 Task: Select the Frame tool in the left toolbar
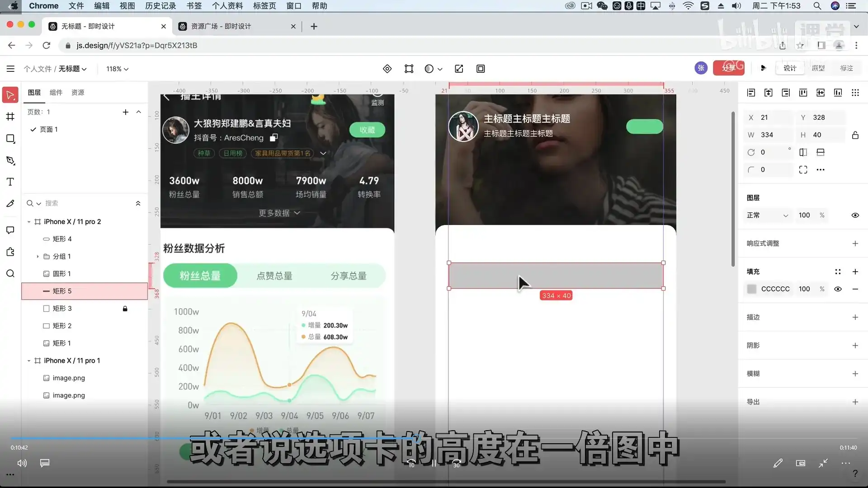10,116
